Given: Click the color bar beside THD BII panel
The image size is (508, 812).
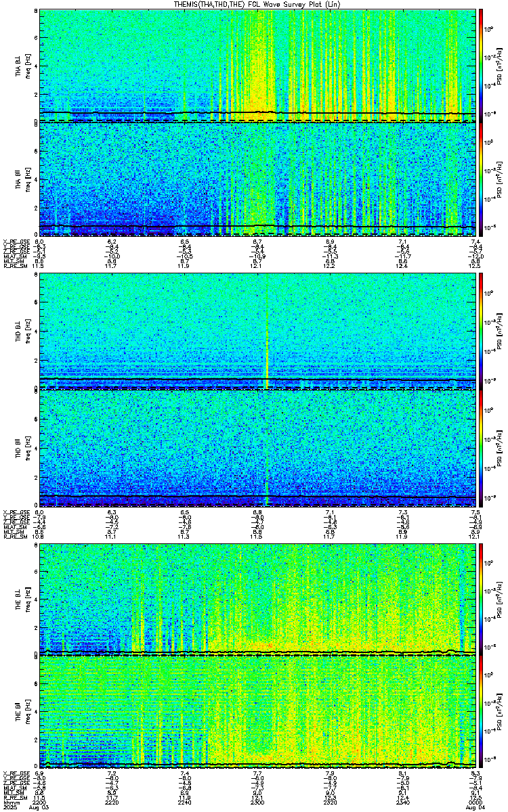Looking at the screenshot, I should click(482, 447).
